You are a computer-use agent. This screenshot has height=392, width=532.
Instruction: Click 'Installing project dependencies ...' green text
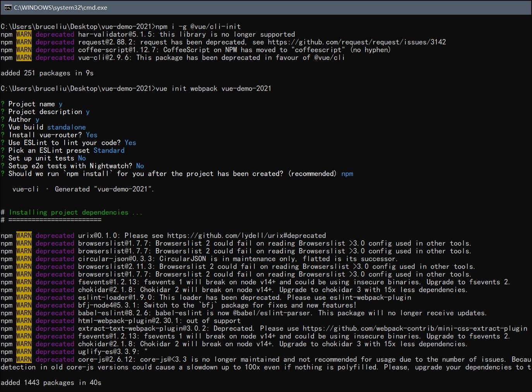pyautogui.click(x=76, y=212)
